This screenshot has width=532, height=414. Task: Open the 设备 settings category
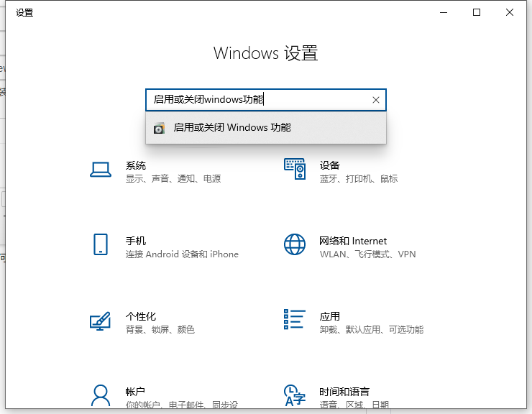pyautogui.click(x=330, y=165)
